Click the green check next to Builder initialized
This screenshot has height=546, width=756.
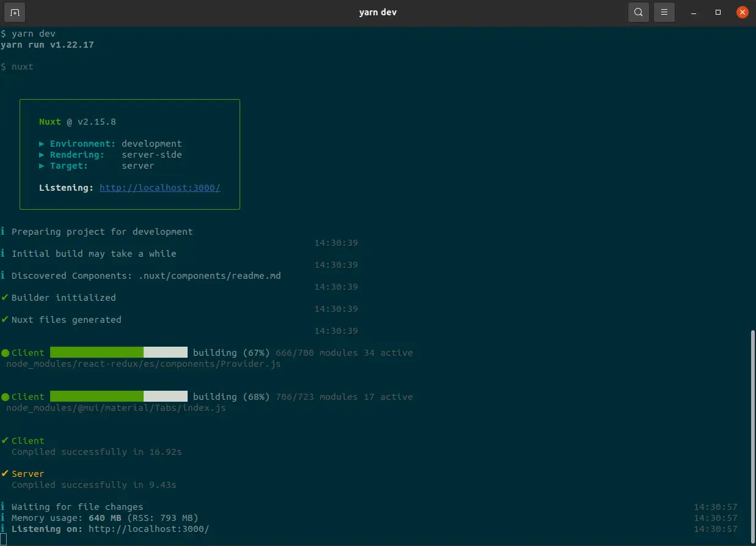tap(5, 298)
